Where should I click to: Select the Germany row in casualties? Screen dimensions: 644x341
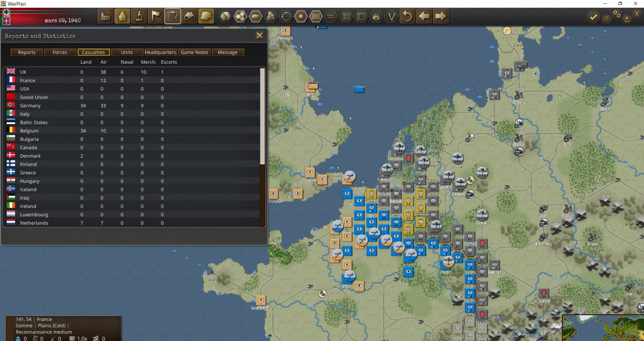(131, 106)
